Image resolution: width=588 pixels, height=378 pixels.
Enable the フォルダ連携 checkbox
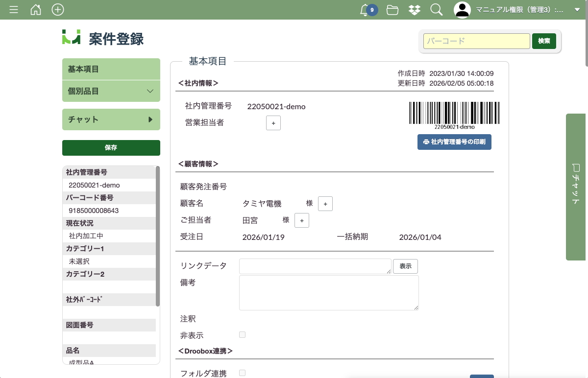click(242, 373)
